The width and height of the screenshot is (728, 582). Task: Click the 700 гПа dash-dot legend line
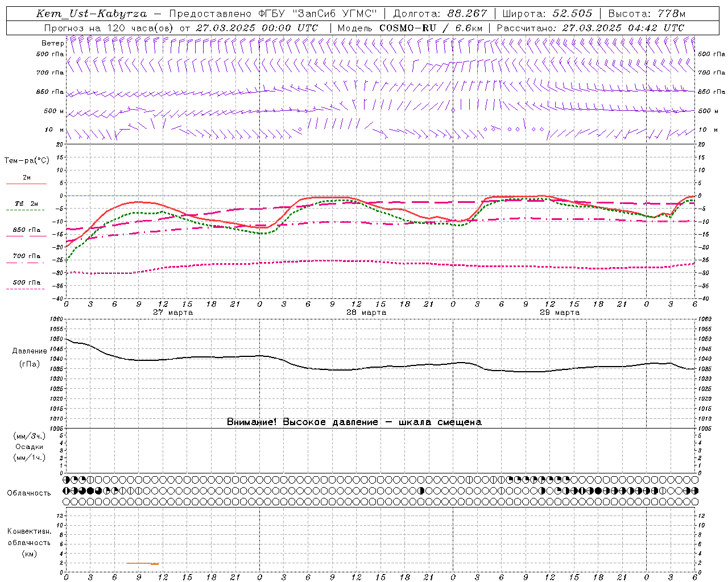point(26,263)
